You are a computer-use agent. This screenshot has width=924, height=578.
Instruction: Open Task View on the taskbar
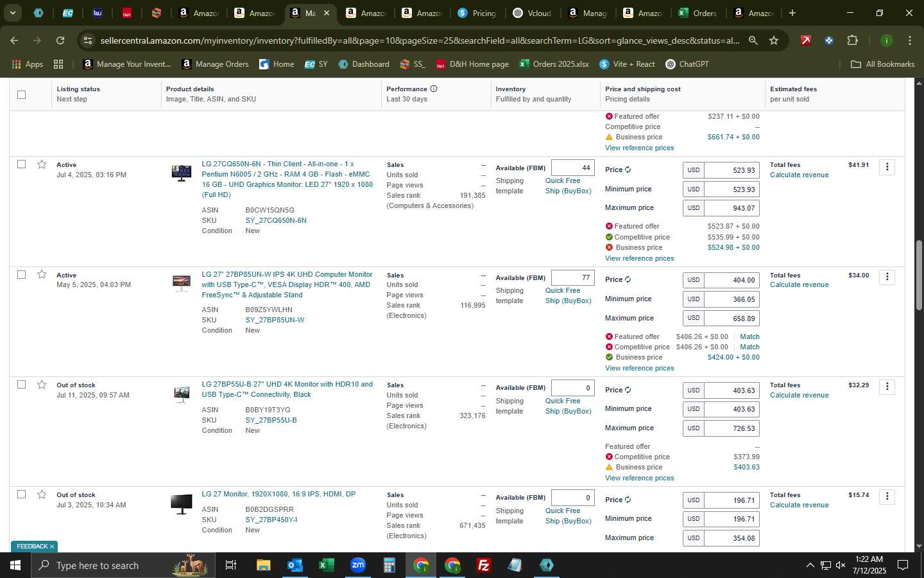click(230, 565)
